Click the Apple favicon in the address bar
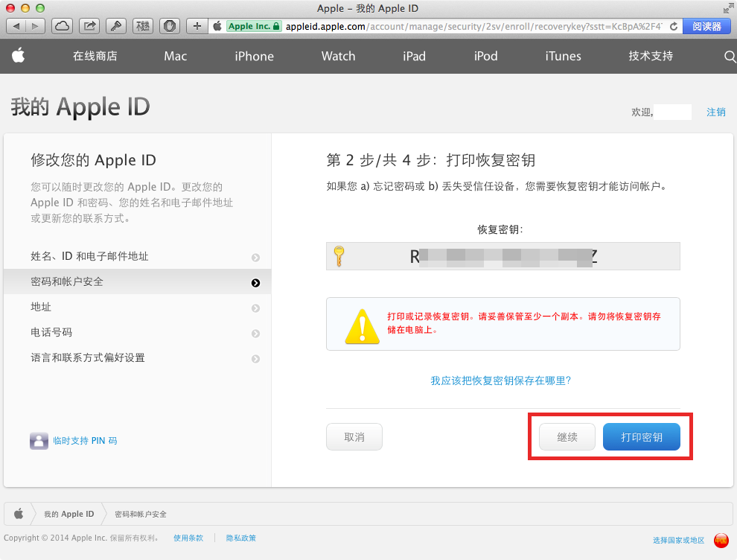737x560 pixels. 217,26
